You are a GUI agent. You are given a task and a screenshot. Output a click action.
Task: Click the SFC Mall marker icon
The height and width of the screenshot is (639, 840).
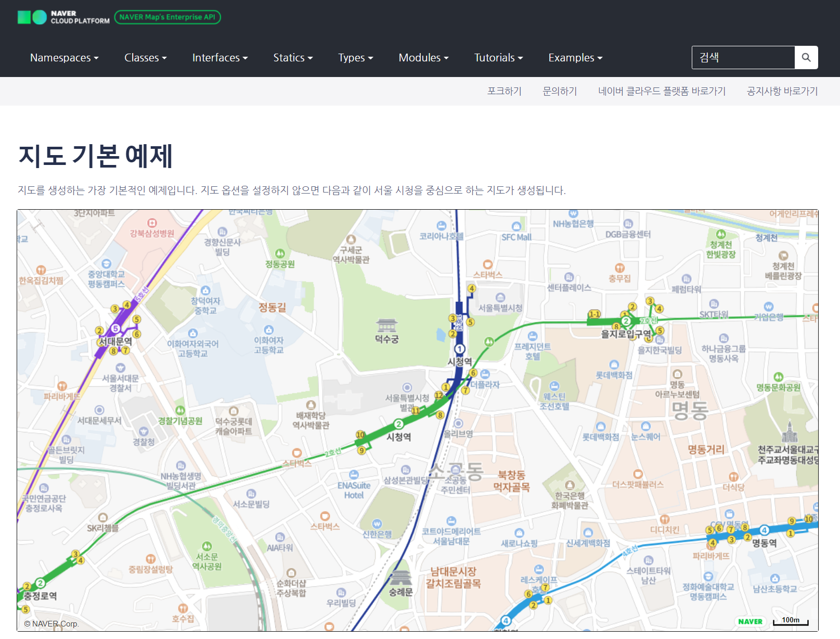[x=516, y=226]
